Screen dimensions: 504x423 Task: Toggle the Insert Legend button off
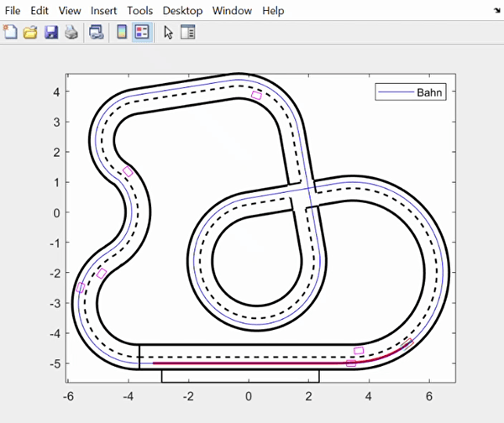(141, 33)
